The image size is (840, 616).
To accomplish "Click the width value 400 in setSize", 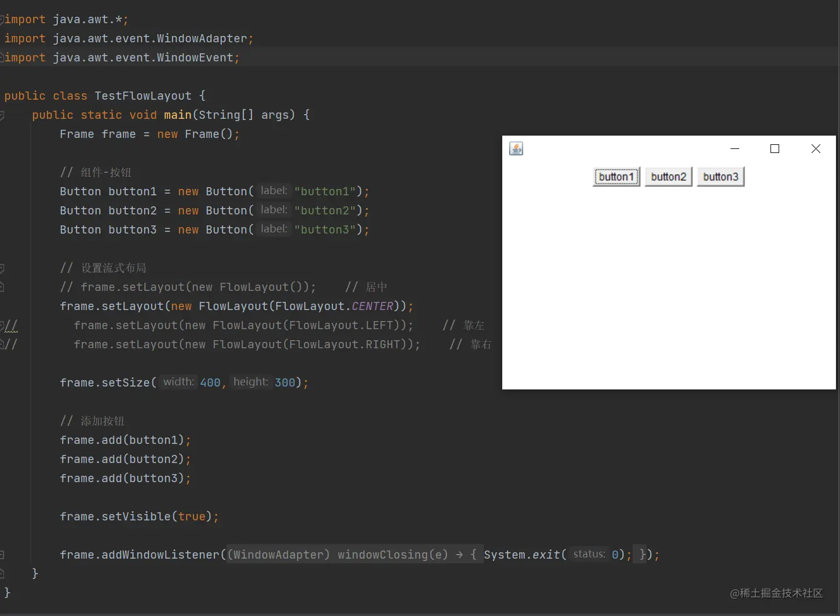I will (210, 382).
